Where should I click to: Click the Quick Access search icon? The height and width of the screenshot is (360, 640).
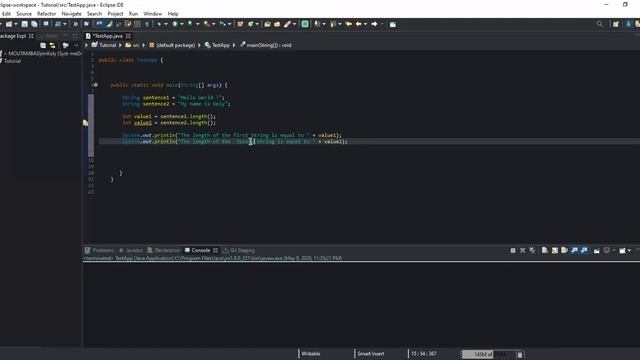(600, 24)
